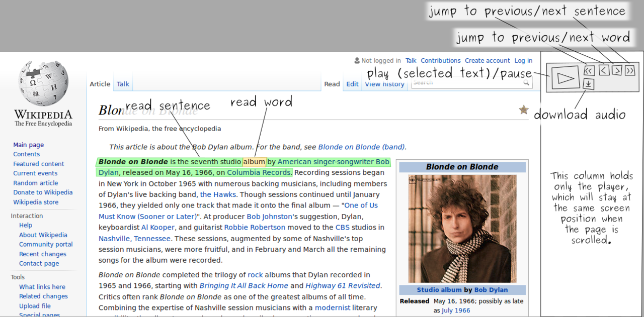Select the Edit tab
The image size is (644, 317).
pyautogui.click(x=352, y=84)
